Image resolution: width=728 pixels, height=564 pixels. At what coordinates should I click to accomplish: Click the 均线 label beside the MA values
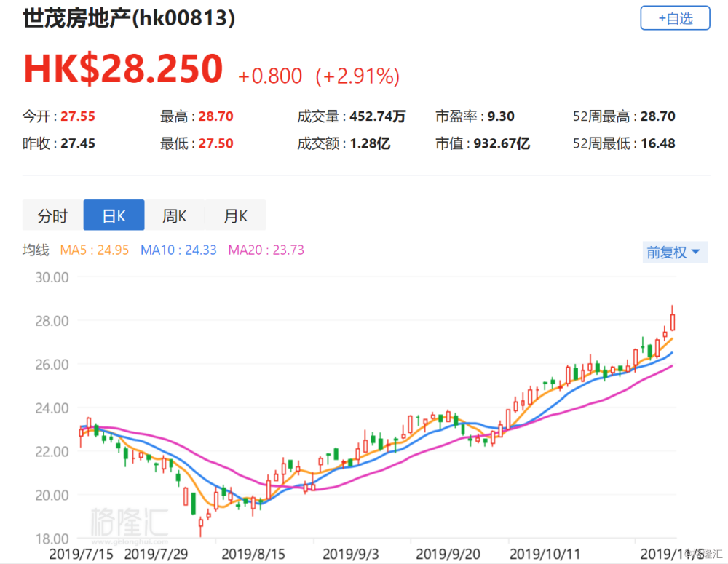pyautogui.click(x=36, y=250)
